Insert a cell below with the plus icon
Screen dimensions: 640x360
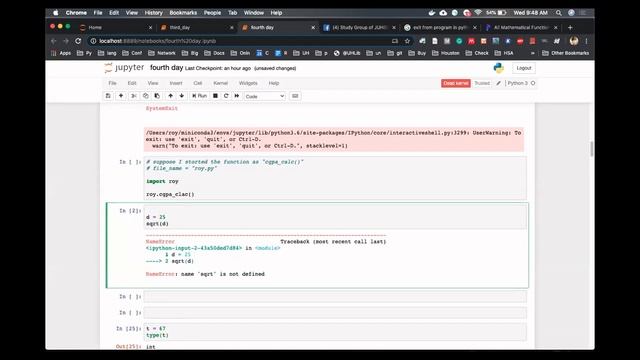tap(121, 96)
